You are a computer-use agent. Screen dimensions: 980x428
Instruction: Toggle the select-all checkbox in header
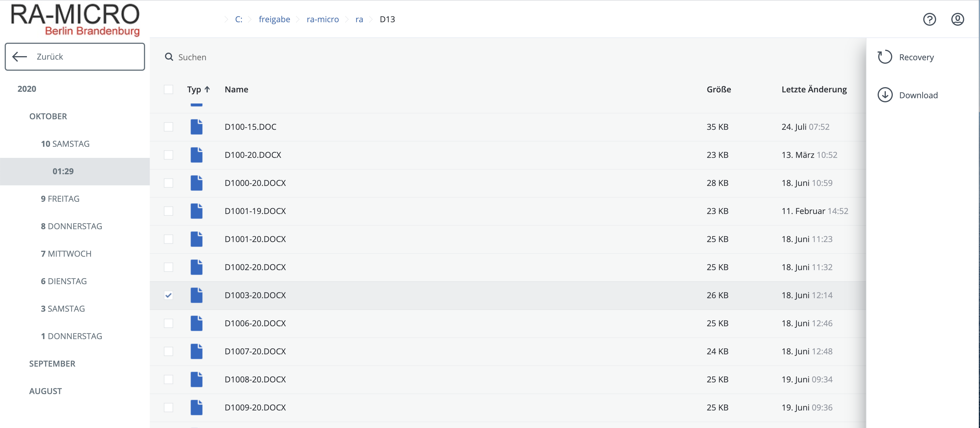pyautogui.click(x=169, y=89)
